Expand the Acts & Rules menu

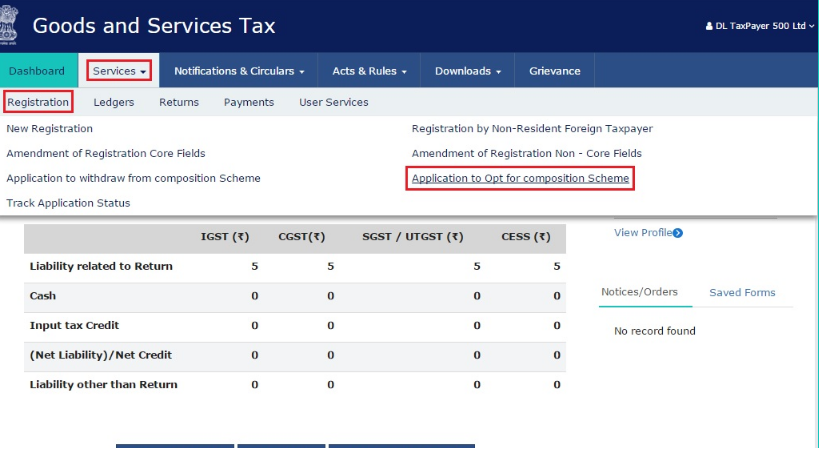click(369, 71)
